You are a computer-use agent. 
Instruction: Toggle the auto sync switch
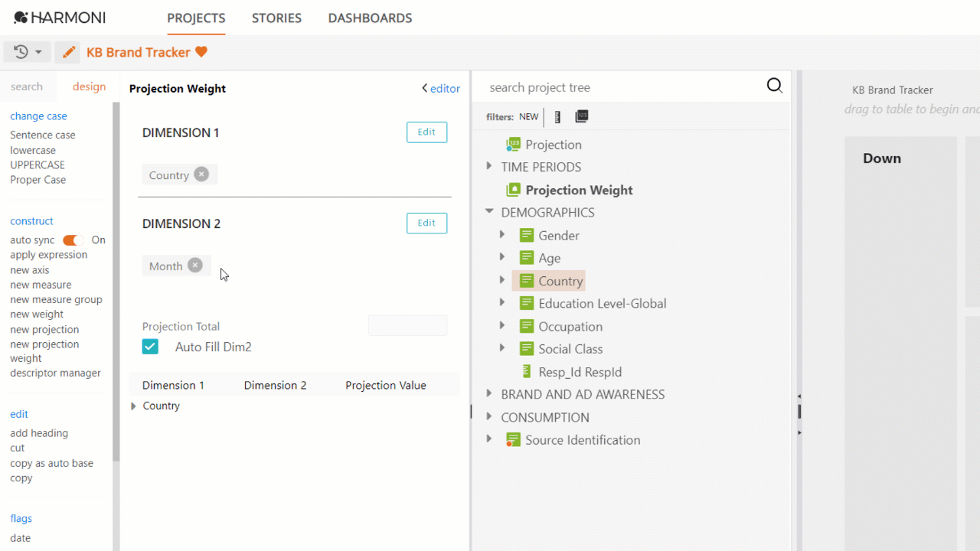(73, 240)
